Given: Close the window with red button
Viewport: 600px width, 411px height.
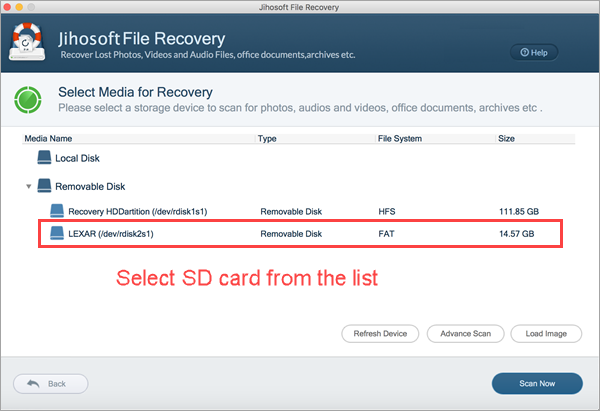Looking at the screenshot, I should click(7, 7).
